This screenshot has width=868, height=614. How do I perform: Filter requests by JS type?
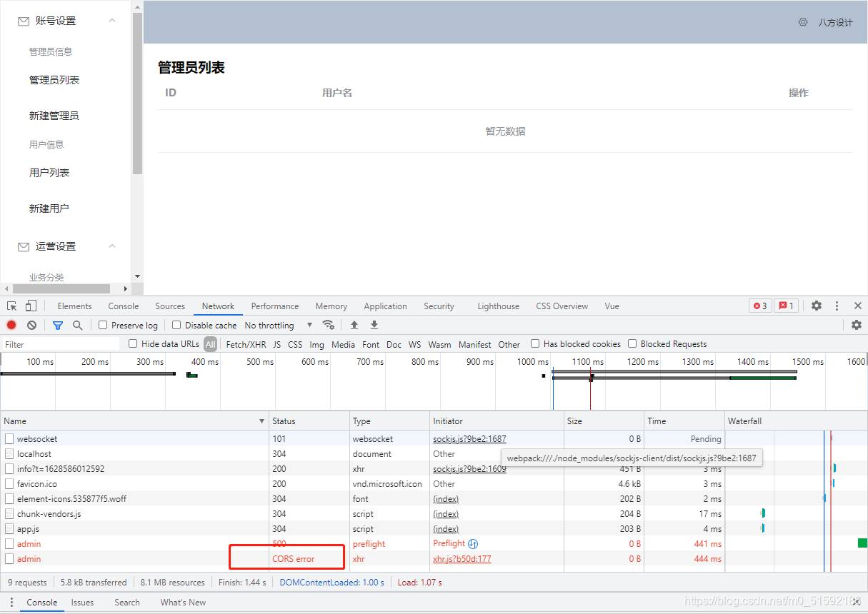coord(276,344)
